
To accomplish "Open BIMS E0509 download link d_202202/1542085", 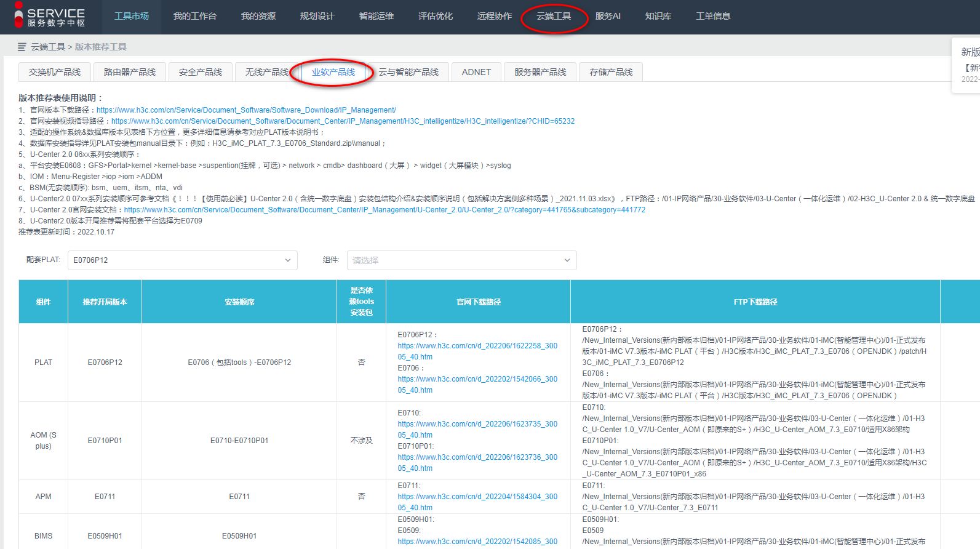I will [477, 542].
